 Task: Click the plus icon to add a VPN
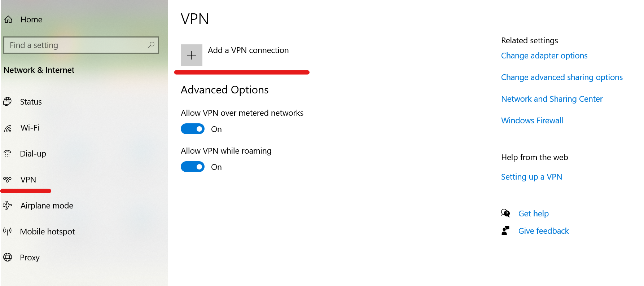click(x=192, y=55)
